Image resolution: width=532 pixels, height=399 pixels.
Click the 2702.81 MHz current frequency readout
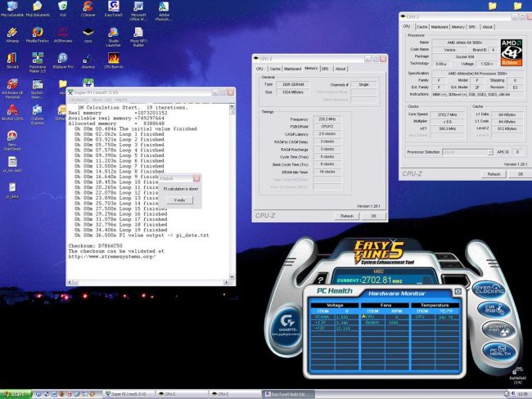click(376, 280)
